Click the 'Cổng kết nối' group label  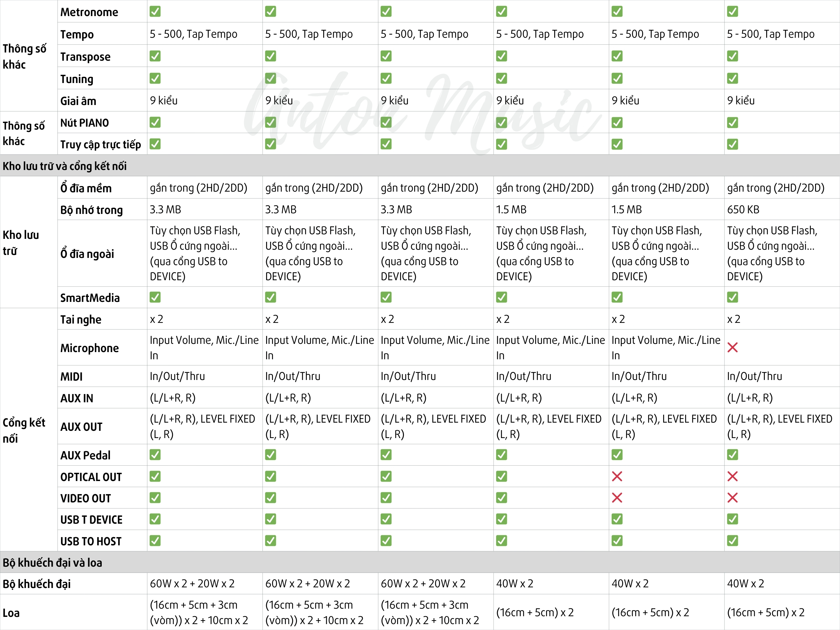(x=24, y=430)
